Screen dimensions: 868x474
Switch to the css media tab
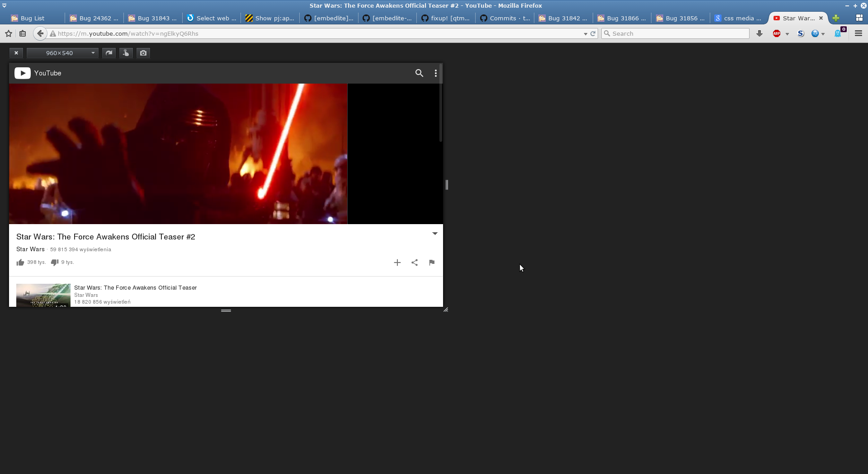pos(739,18)
